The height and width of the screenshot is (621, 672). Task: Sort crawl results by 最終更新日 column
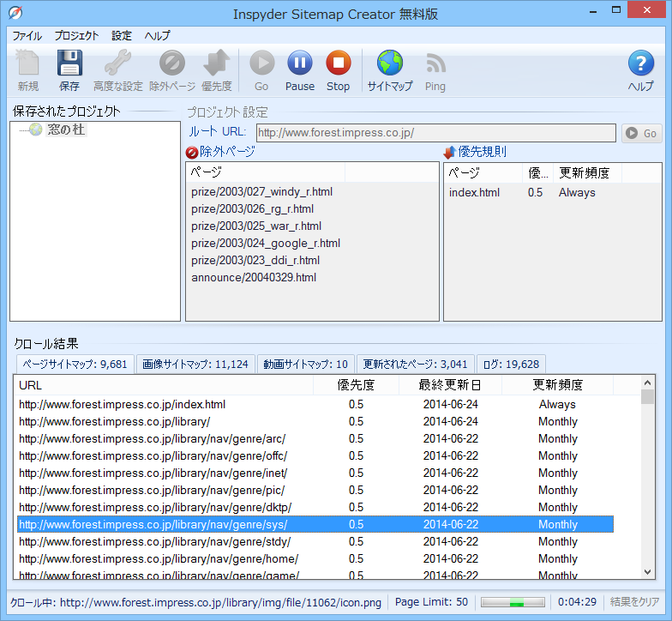(450, 385)
